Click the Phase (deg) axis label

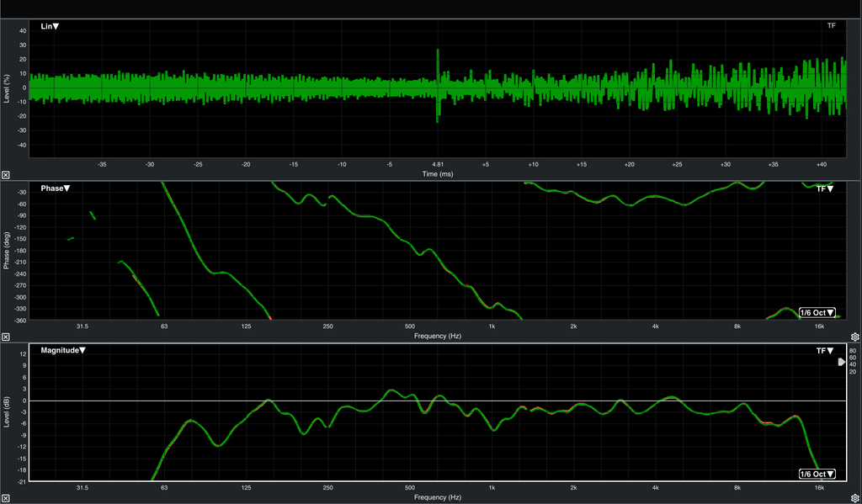(7, 251)
